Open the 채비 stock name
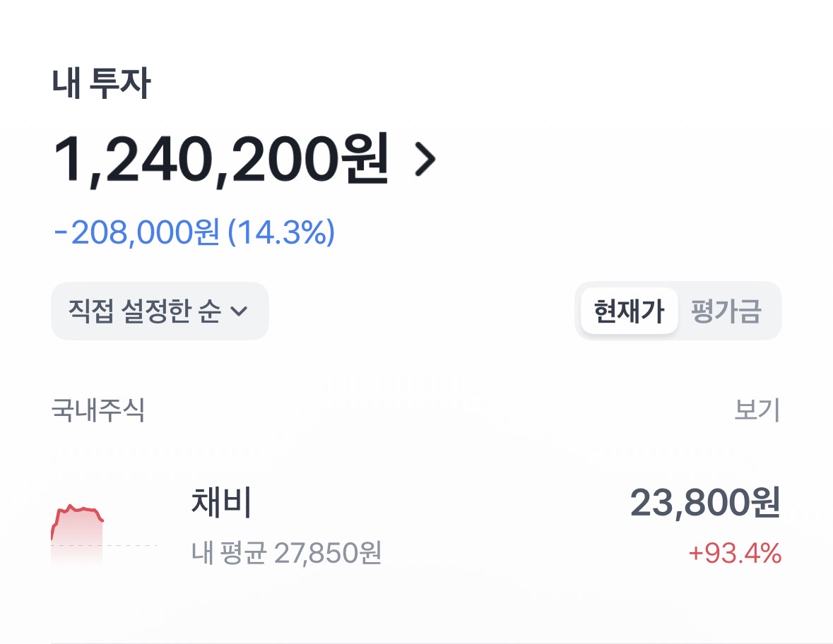 point(221,503)
